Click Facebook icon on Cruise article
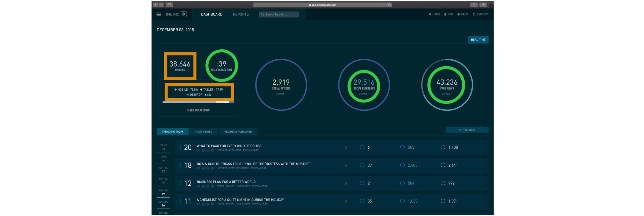 [x=203, y=150]
